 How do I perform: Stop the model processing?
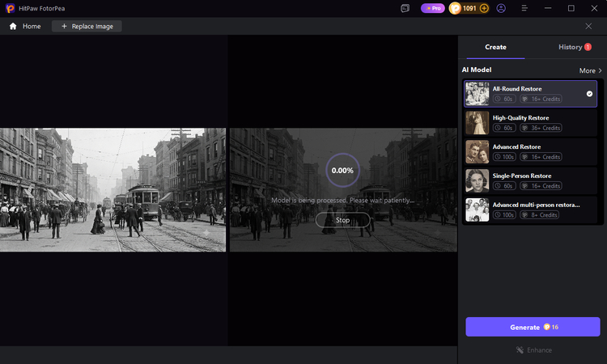pyautogui.click(x=342, y=220)
